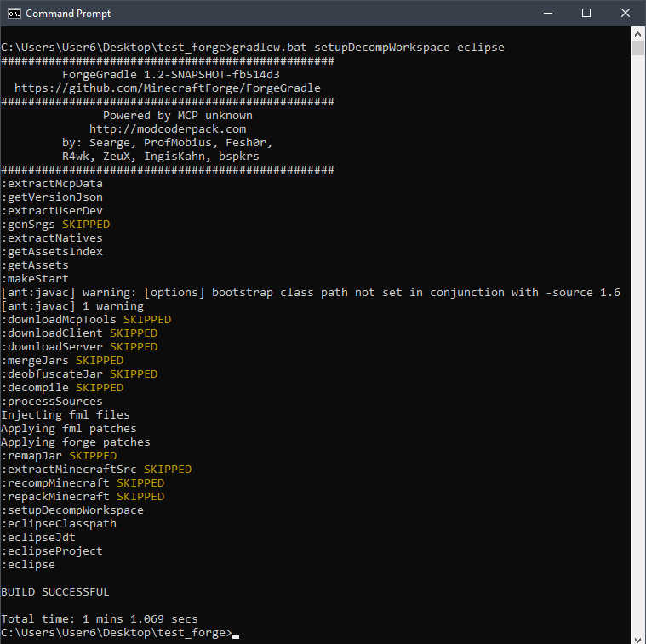
Task: Click the 'Applying forge patches' line
Action: 76,442
